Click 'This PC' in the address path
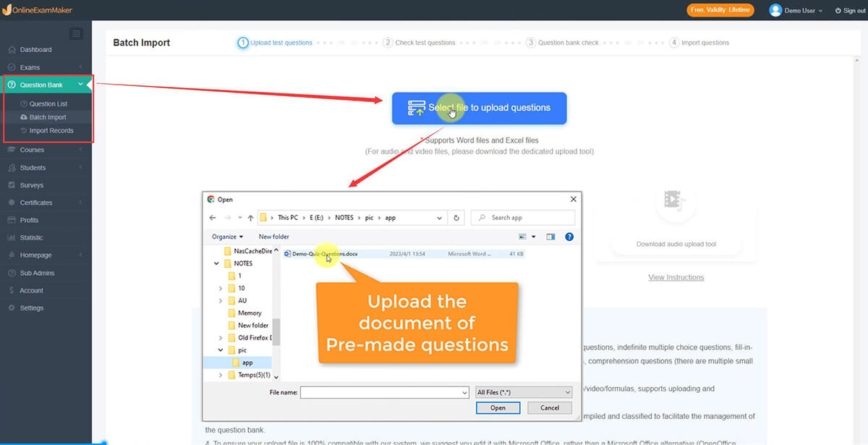Image resolution: width=868 pixels, height=445 pixels. click(288, 218)
